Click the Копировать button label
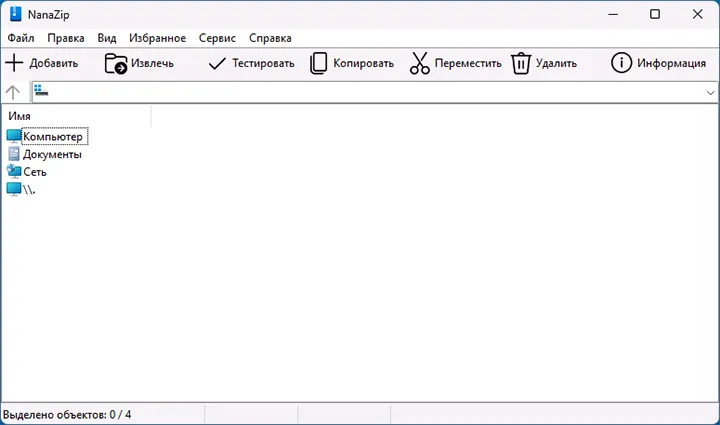 pos(363,63)
